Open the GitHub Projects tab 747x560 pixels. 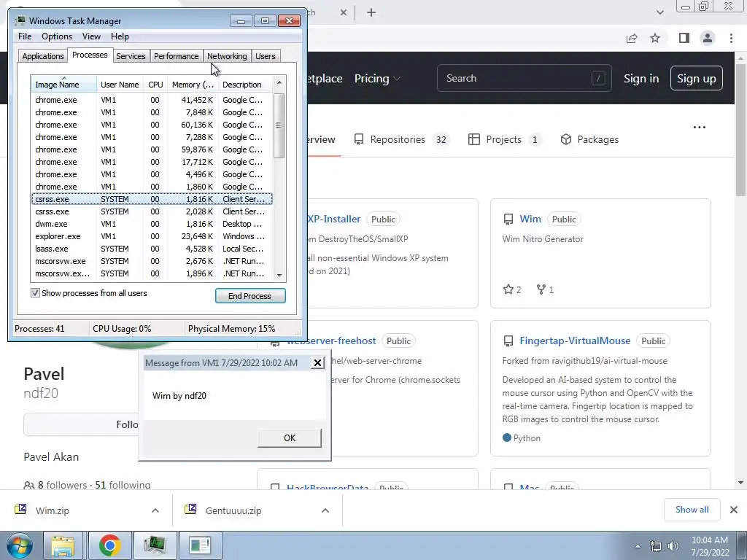(x=505, y=139)
